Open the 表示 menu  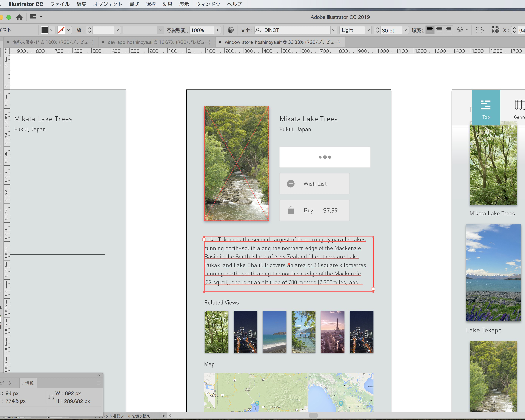click(x=184, y=4)
